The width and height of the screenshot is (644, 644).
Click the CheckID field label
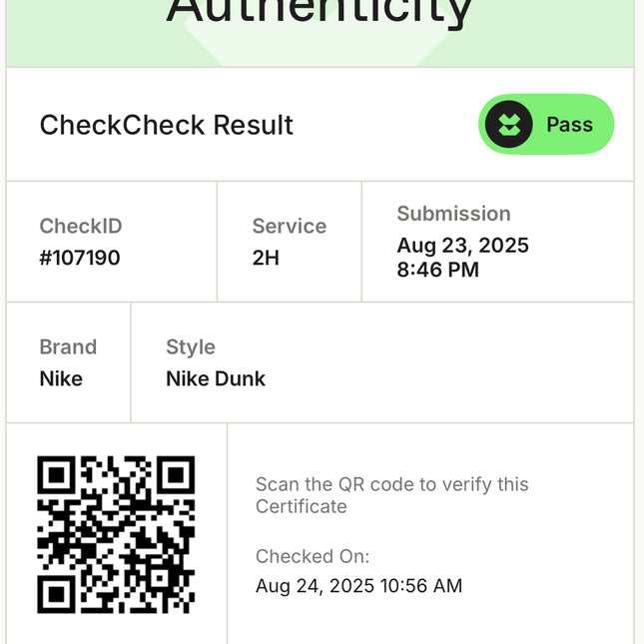click(x=81, y=227)
